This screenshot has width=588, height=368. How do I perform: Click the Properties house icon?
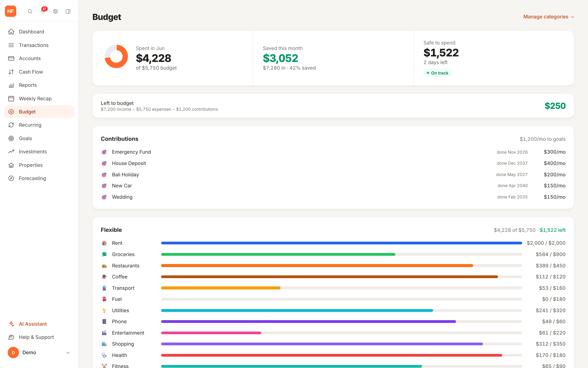(11, 165)
